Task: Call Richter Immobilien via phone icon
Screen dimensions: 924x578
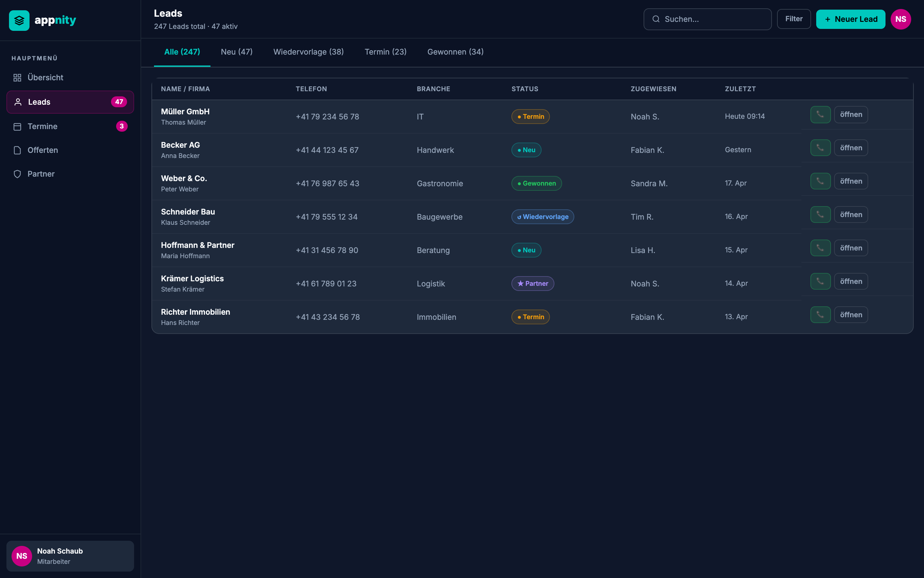Action: (x=820, y=315)
